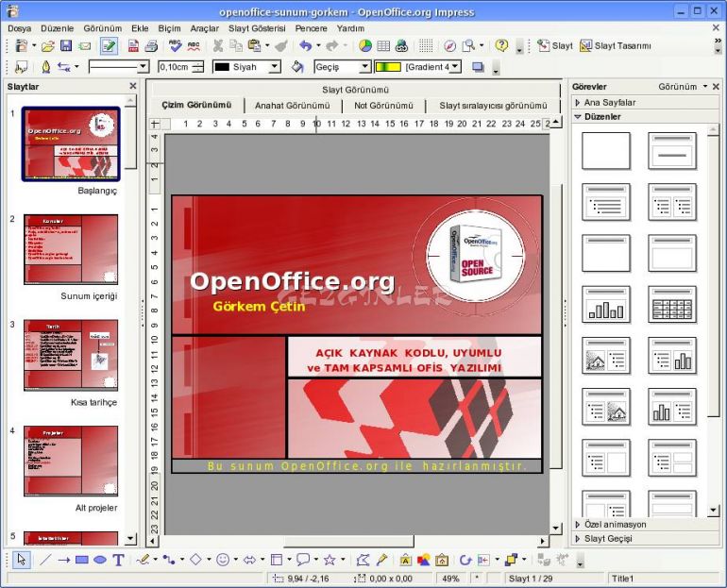Toggle Edit File mode icon
Viewport: 727px width, 588px height.
click(109, 46)
